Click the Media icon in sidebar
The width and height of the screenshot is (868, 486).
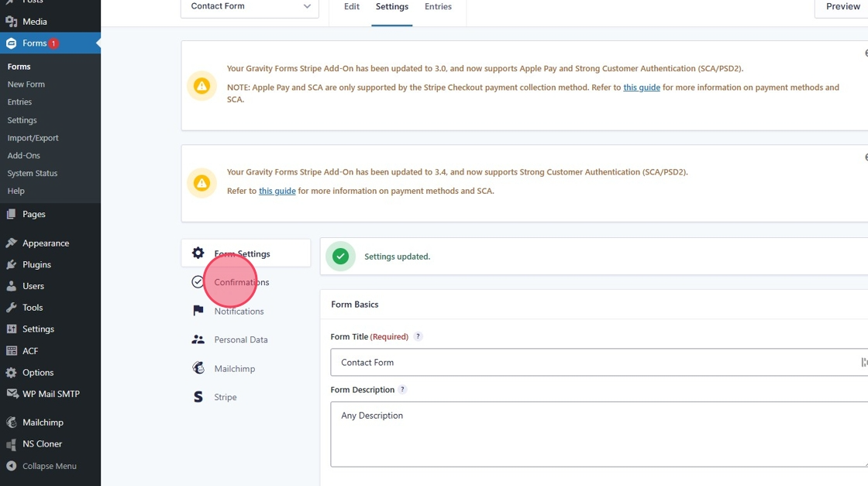11,22
